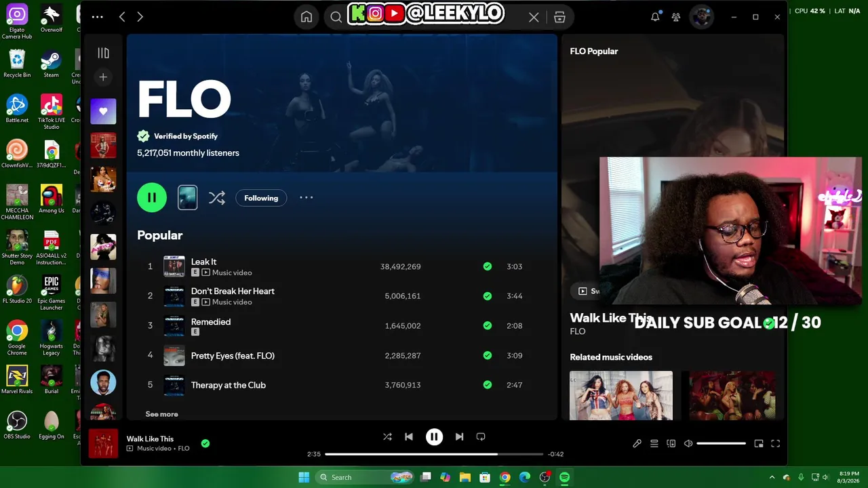Enter full screen in the player bar
The width and height of the screenshot is (868, 488).
tap(776, 443)
